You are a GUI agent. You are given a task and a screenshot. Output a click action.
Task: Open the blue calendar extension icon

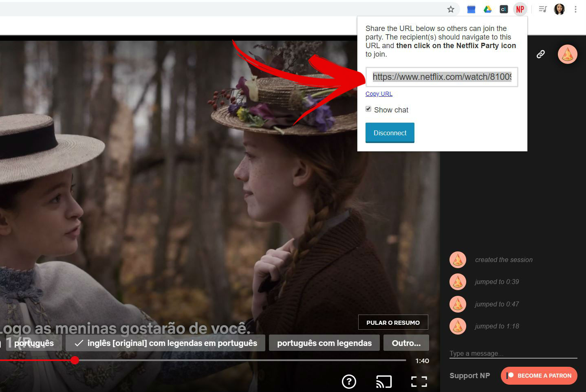point(471,9)
